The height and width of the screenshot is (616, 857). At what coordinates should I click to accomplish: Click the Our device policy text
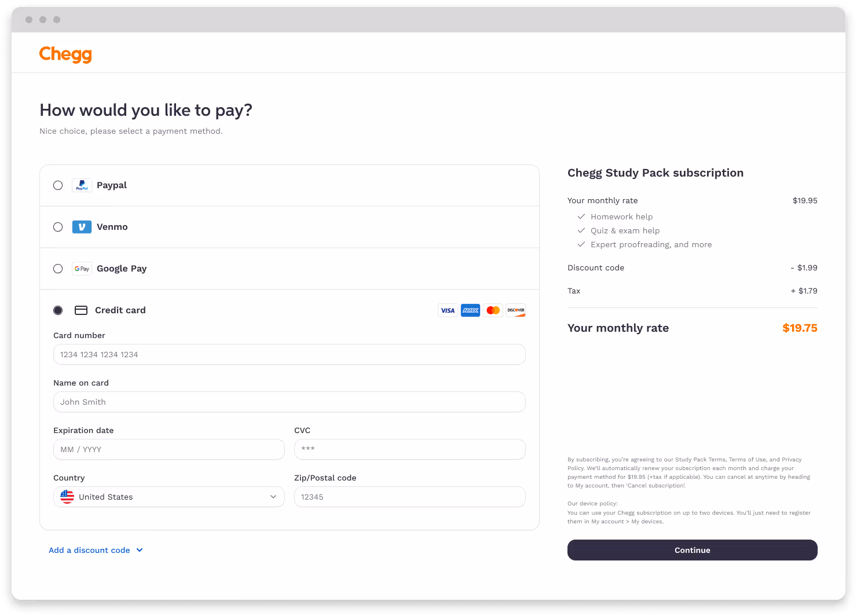[x=592, y=504]
